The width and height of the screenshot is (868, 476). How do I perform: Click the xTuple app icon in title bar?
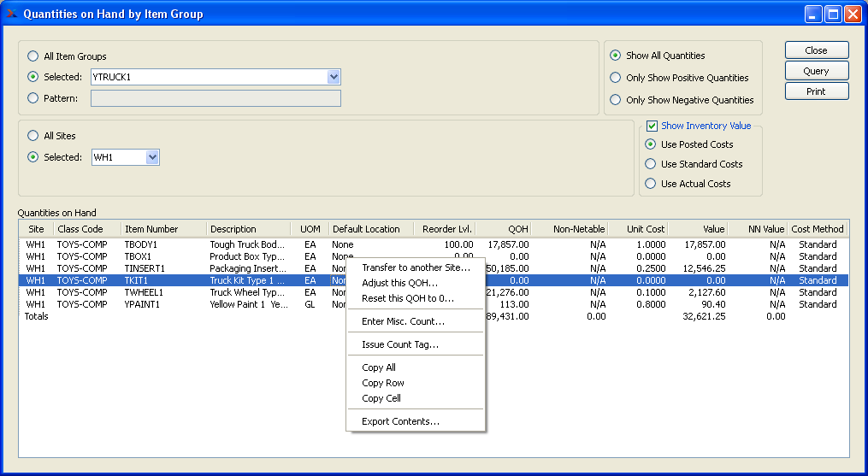[12, 15]
